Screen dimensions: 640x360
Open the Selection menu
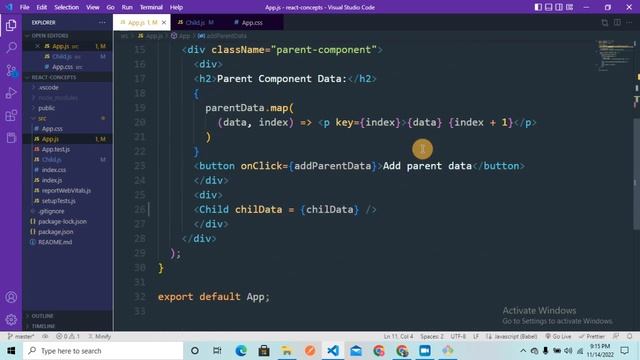click(x=67, y=7)
